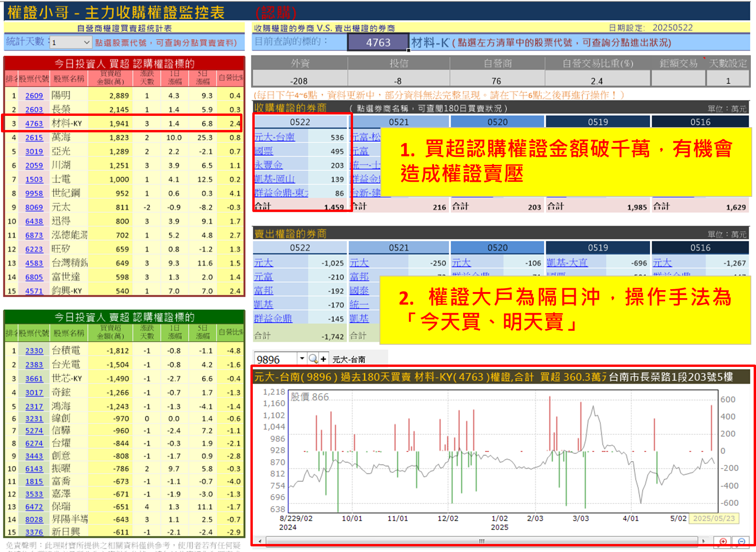Click selling broker 富邦 under 0522

click(264, 291)
